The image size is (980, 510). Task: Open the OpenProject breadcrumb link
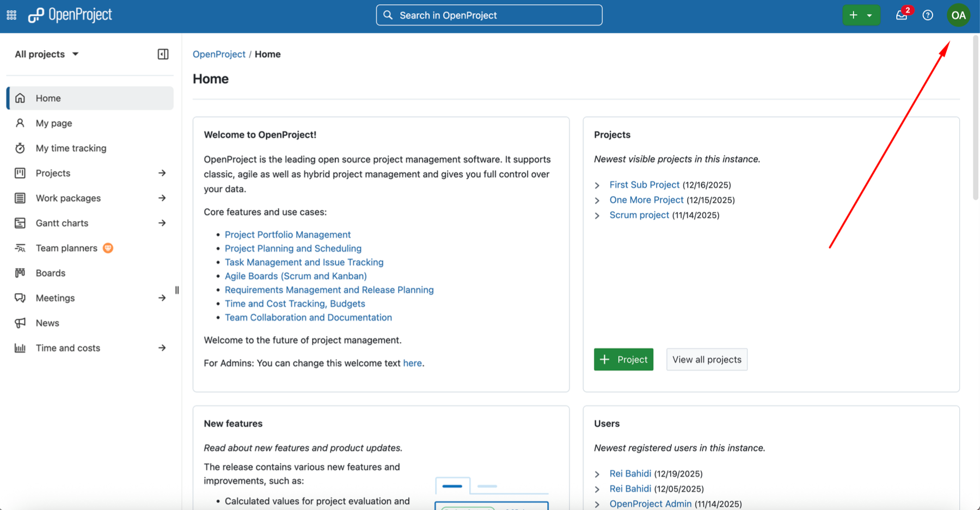219,54
